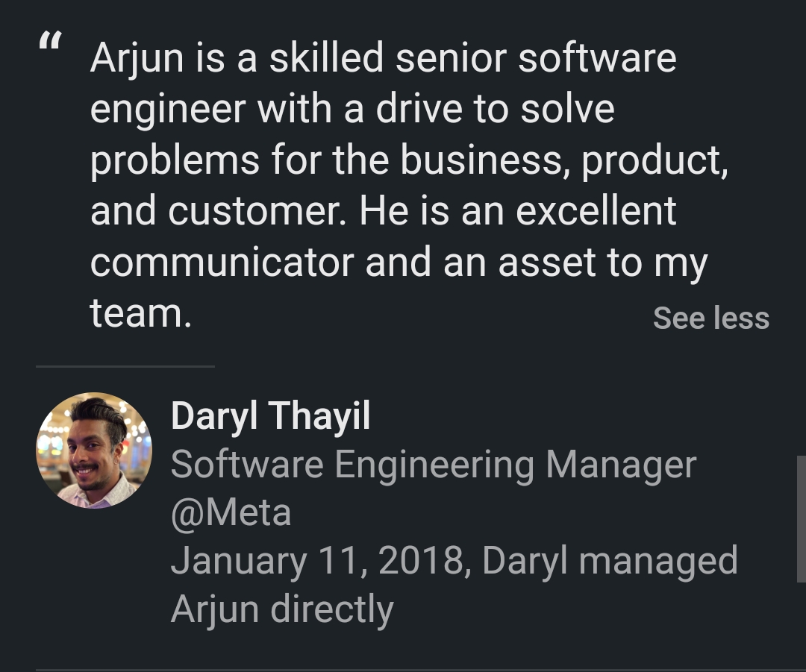The width and height of the screenshot is (806, 672).
Task: Click the first line beginning 'Arjun is a skilled'
Action: (x=383, y=58)
